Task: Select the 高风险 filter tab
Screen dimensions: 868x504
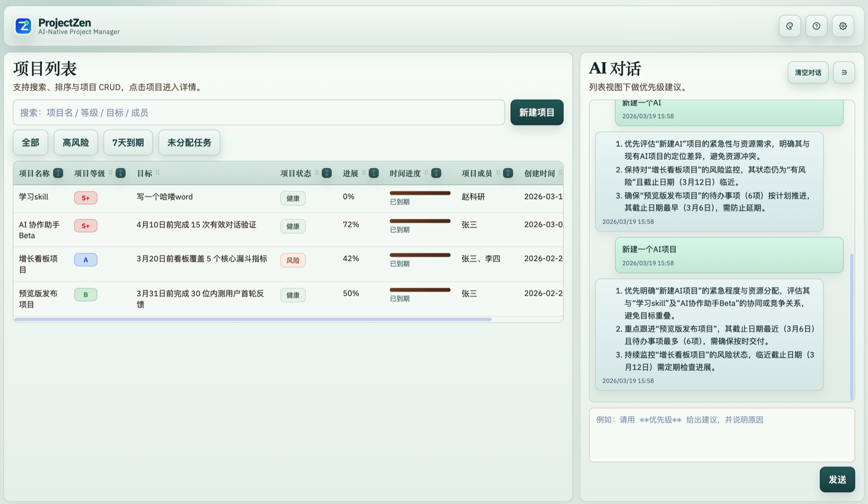Action: click(x=76, y=142)
